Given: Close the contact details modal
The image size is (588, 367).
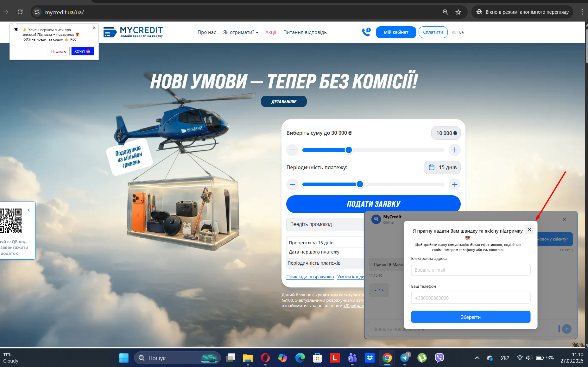Looking at the screenshot, I should point(529,229).
